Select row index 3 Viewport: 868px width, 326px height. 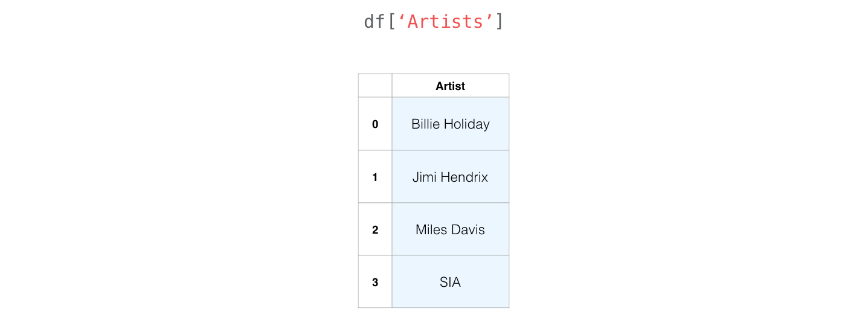click(375, 282)
